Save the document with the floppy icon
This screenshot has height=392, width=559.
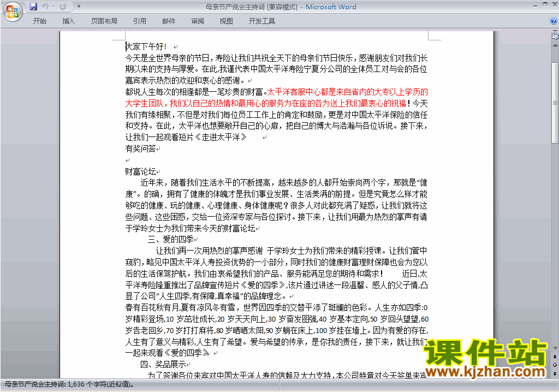click(x=33, y=7)
